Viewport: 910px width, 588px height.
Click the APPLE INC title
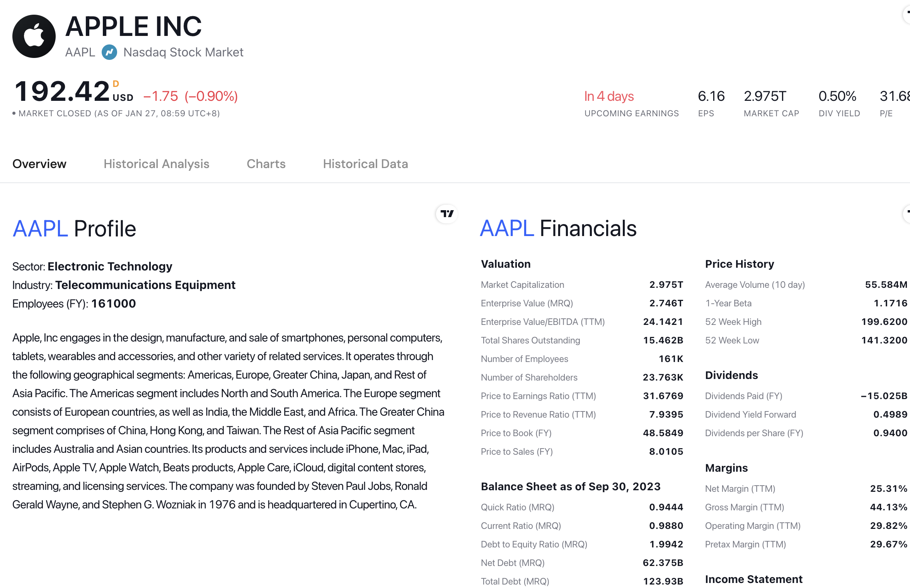point(134,27)
